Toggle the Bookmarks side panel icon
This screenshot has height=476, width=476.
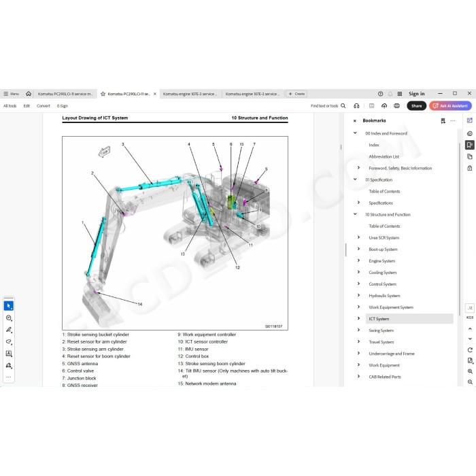[x=470, y=145]
